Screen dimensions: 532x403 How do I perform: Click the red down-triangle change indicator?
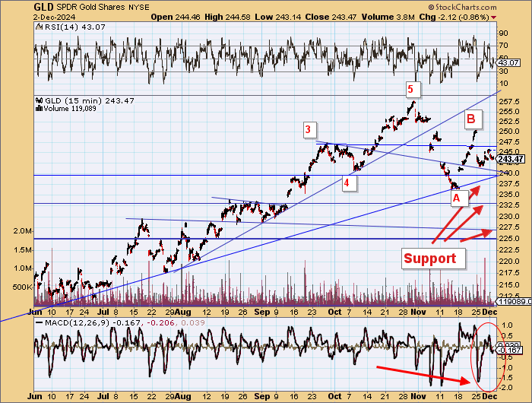pos(494,17)
